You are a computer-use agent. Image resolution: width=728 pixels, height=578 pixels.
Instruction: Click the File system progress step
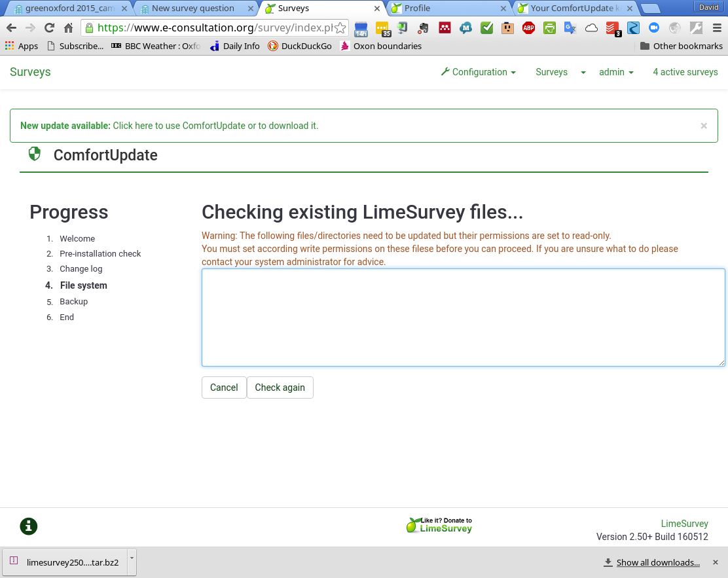(84, 285)
